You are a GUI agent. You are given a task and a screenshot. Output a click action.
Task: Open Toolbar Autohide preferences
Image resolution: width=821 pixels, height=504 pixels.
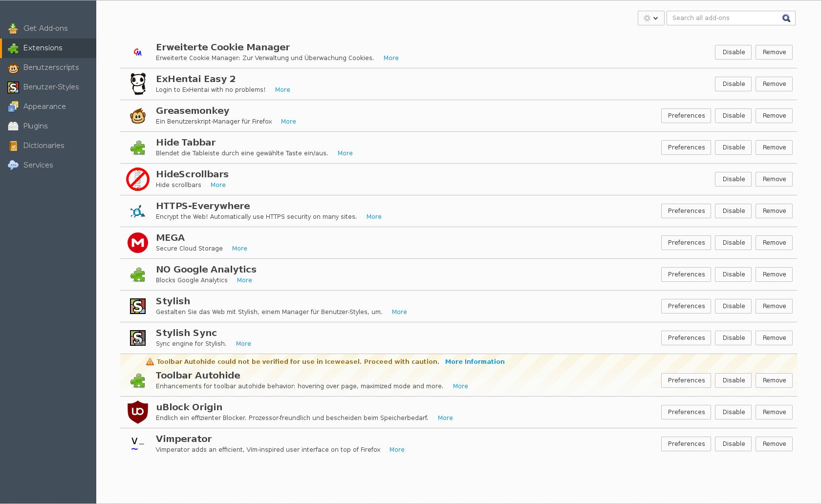(686, 380)
